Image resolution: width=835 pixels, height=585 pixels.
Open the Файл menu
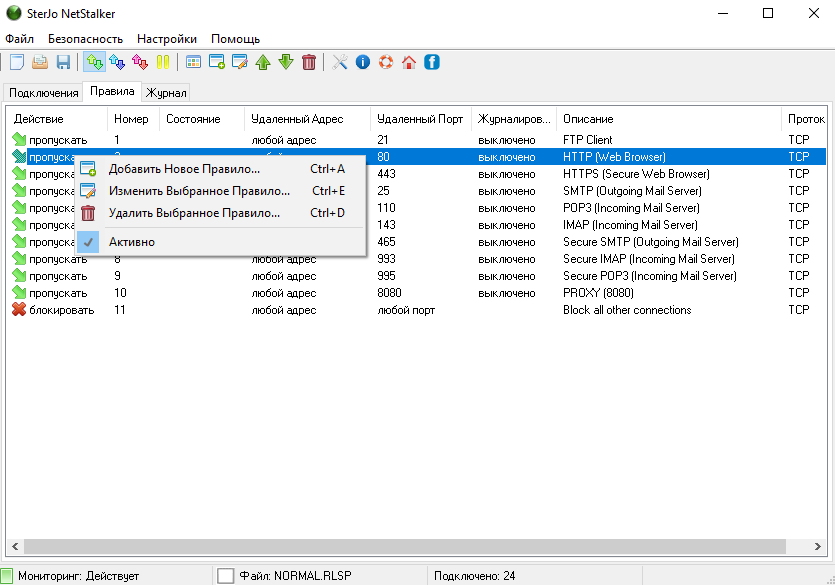[19, 39]
